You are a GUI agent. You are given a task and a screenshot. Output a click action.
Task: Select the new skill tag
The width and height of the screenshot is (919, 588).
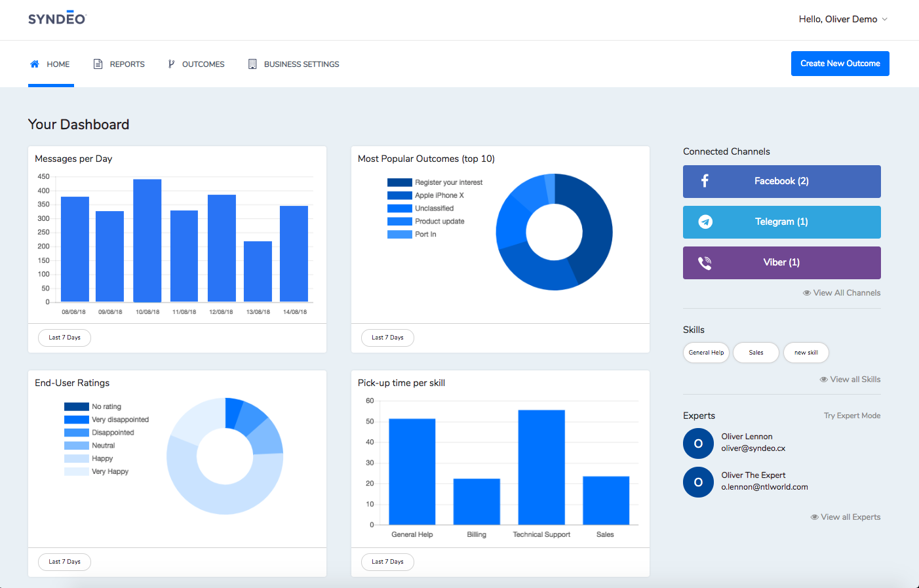(806, 353)
